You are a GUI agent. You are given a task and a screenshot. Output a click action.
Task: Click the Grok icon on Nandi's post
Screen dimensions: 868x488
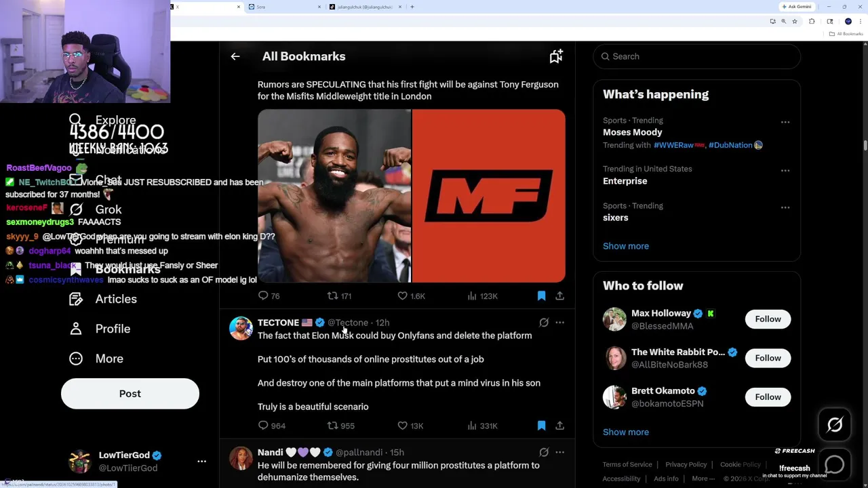(x=544, y=452)
